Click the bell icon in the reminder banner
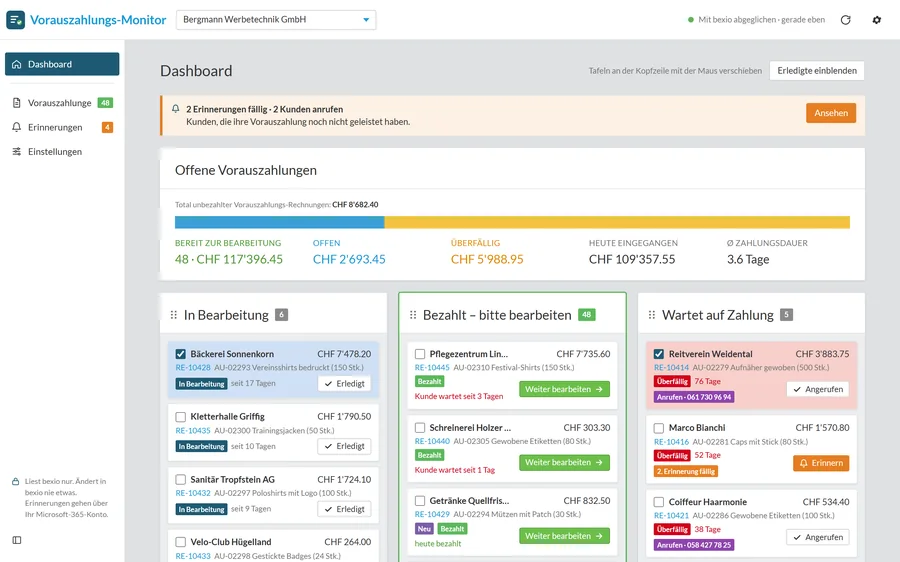Viewport: 900px width, 562px height. (x=176, y=108)
